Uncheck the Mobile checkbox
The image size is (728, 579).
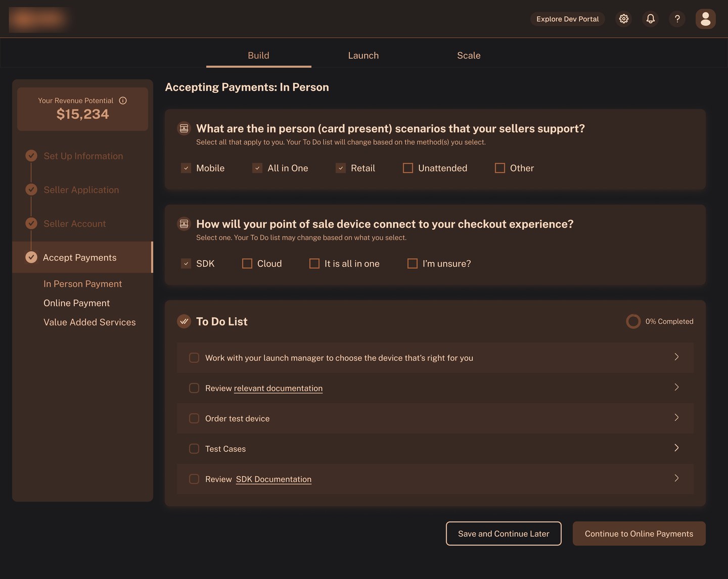click(186, 168)
